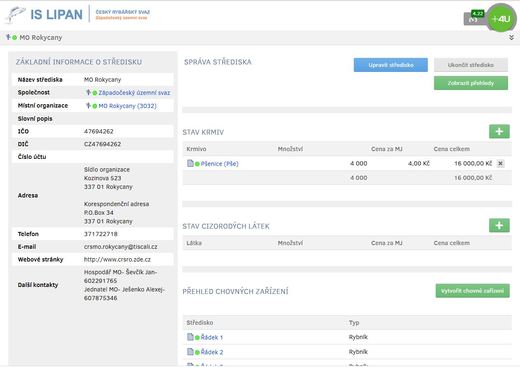520x367 pixels.
Task: Open the Řádek 2 pond link
Action: coord(212,352)
